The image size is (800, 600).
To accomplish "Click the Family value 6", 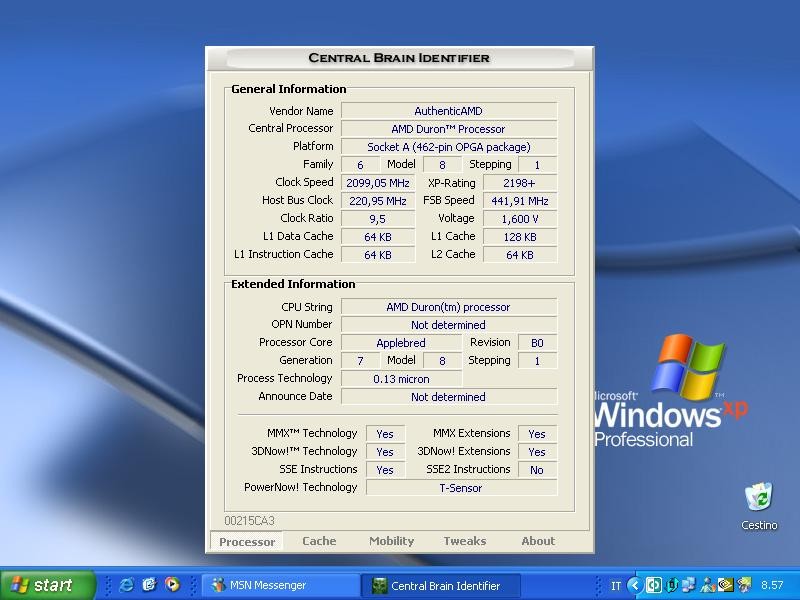I will 360,165.
